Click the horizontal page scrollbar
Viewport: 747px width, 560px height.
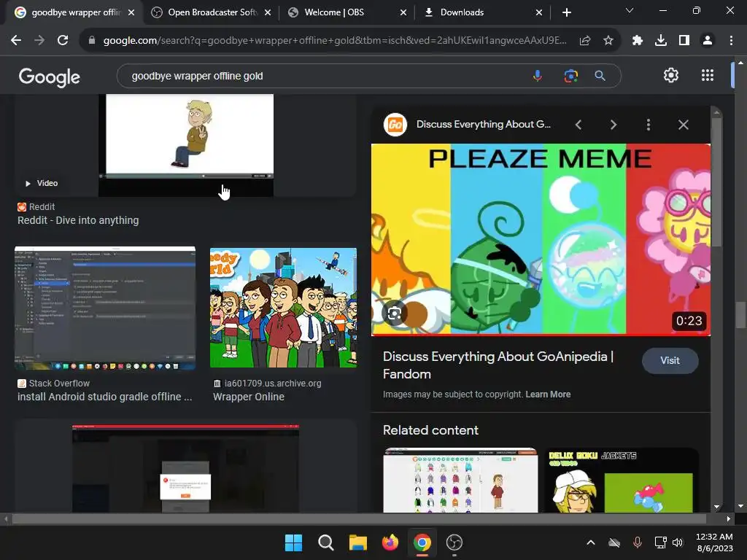359,518
